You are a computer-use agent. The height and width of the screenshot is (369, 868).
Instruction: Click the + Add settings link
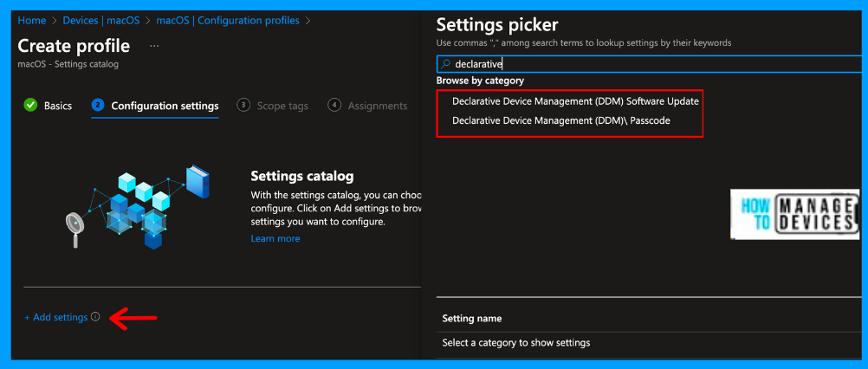point(56,317)
